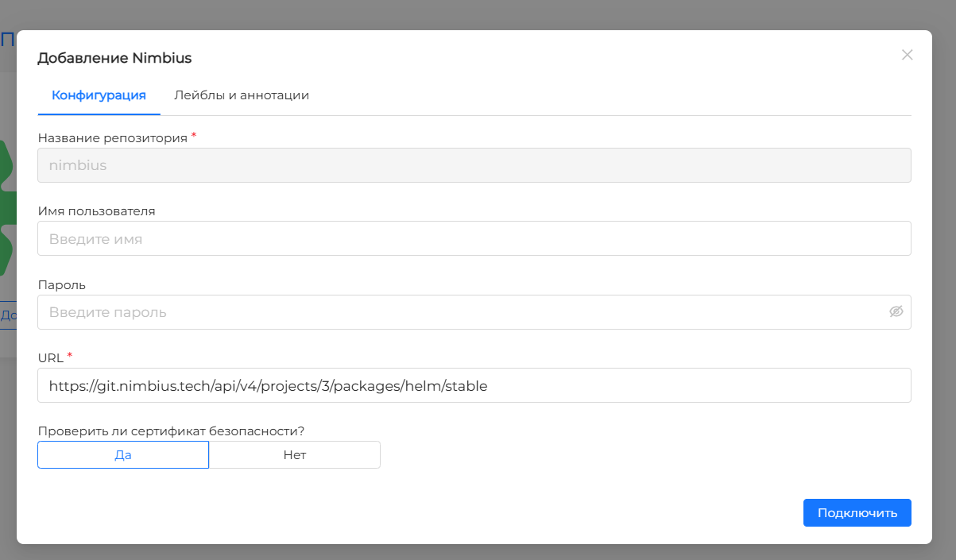This screenshot has height=560, width=956.
Task: Click the green illustration behind the dialog
Action: 7,207
